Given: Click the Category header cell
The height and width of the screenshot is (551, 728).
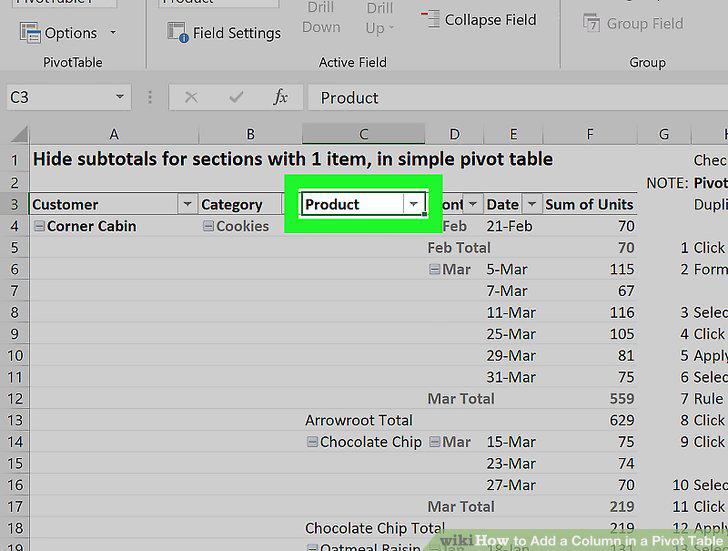Looking at the screenshot, I should [240, 204].
